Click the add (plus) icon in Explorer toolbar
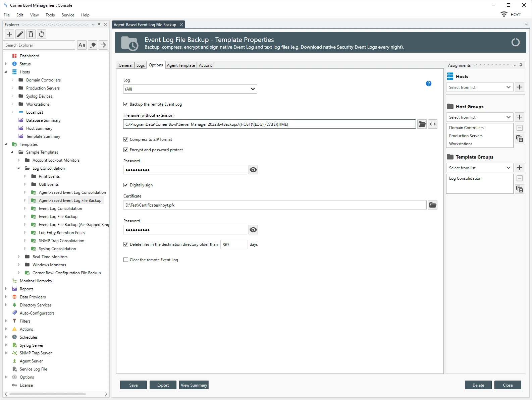Image resolution: width=532 pixels, height=400 pixels. pyautogui.click(x=9, y=34)
